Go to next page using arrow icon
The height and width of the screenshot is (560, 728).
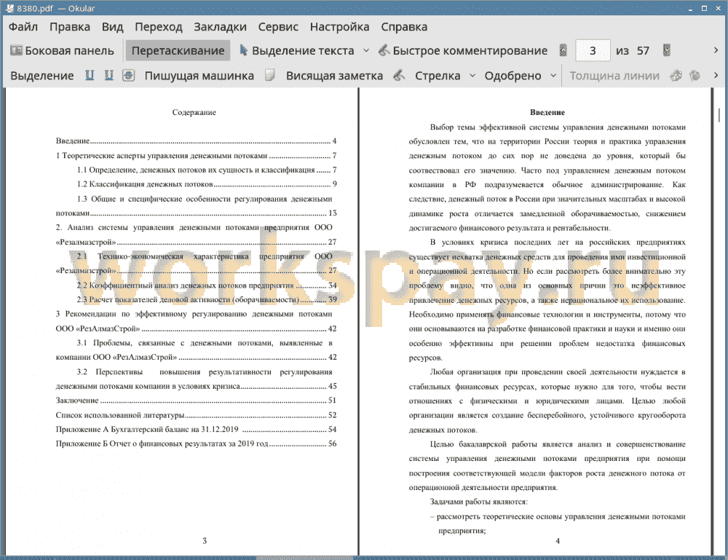tap(667, 50)
